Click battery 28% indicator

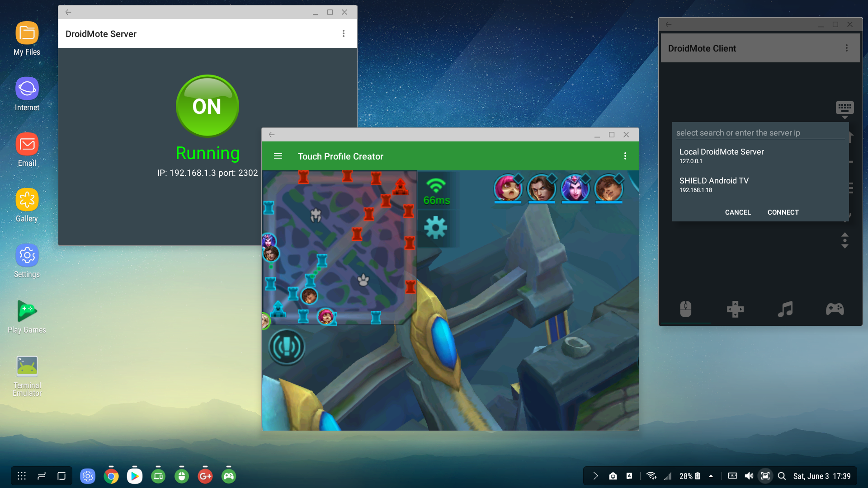click(690, 476)
